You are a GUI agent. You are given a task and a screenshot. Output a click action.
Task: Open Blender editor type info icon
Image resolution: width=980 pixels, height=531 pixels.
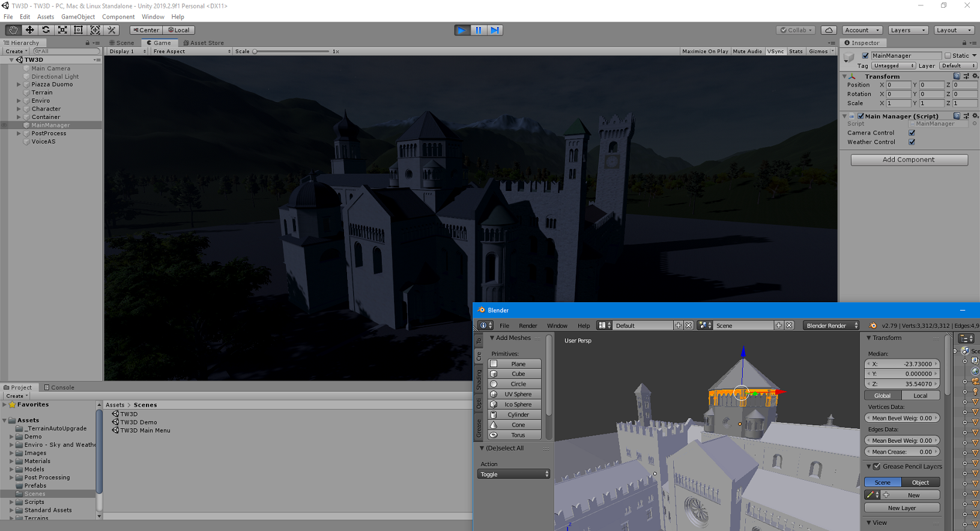[485, 326]
